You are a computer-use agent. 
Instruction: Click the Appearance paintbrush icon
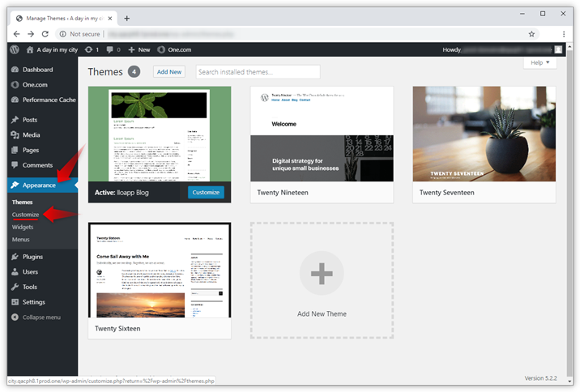(15, 185)
